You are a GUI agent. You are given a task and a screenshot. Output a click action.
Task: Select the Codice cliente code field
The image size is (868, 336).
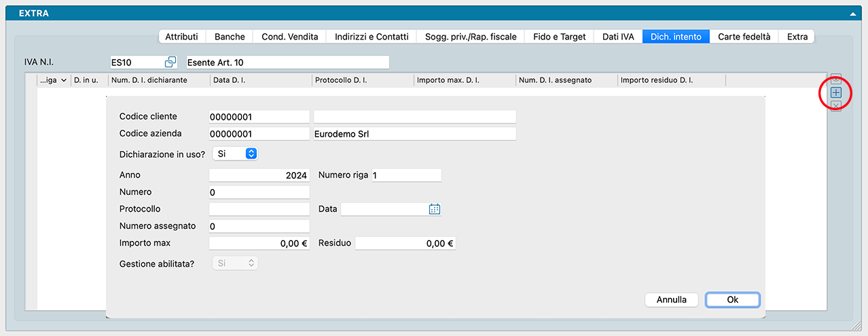point(259,116)
